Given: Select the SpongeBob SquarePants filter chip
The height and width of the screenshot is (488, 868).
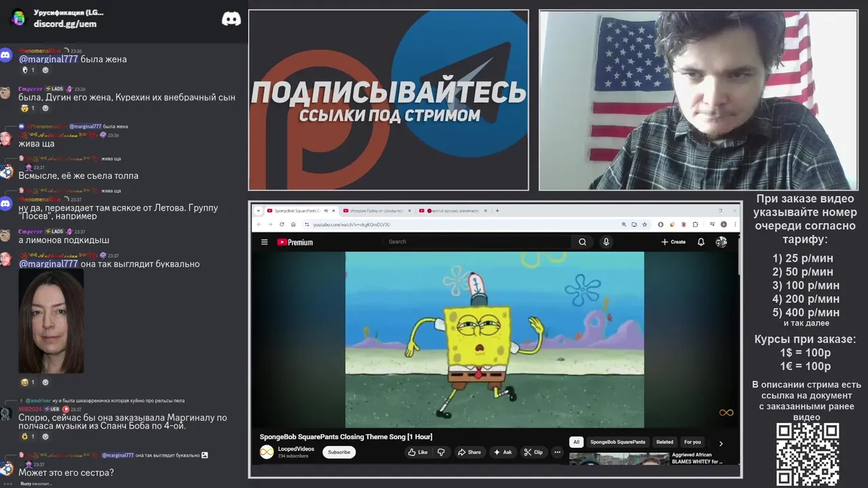Looking at the screenshot, I should (618, 442).
